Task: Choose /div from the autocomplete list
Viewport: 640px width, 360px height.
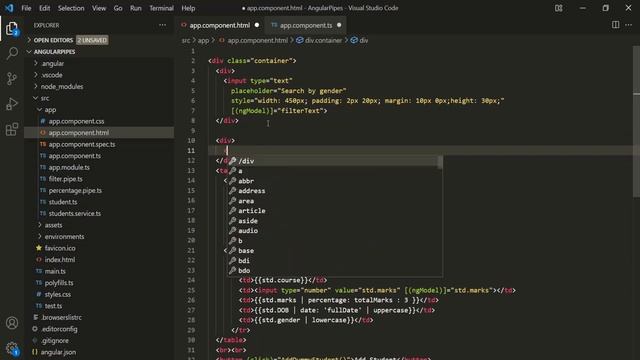Action: pyautogui.click(x=334, y=161)
